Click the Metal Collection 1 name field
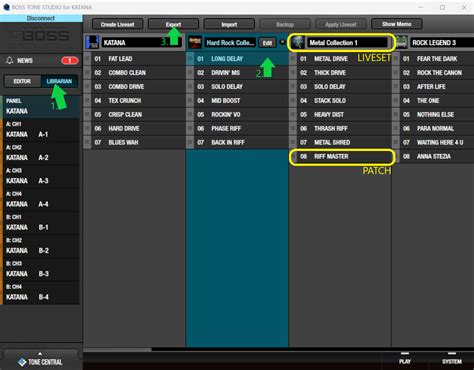This screenshot has height=370, width=474. tap(347, 43)
